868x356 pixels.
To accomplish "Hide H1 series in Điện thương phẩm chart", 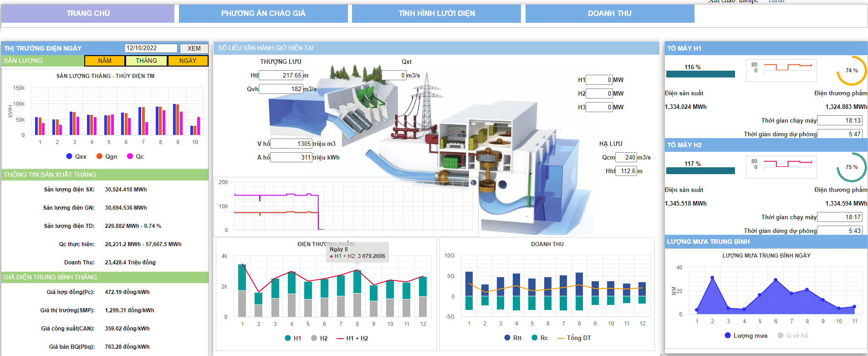I will click(293, 338).
